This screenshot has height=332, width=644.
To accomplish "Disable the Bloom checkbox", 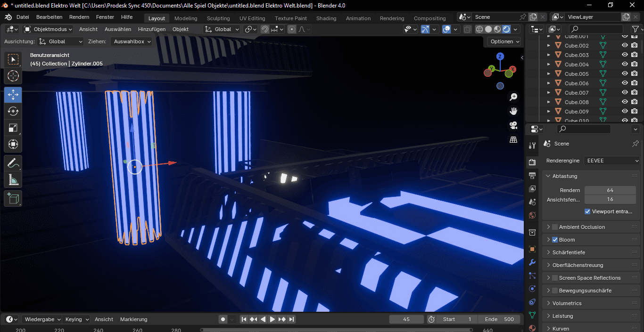I will coord(555,240).
